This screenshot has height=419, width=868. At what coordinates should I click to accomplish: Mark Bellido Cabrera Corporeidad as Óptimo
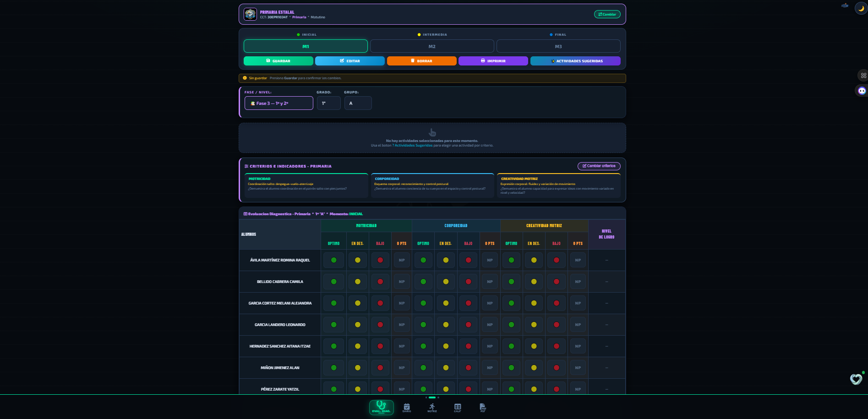(423, 282)
